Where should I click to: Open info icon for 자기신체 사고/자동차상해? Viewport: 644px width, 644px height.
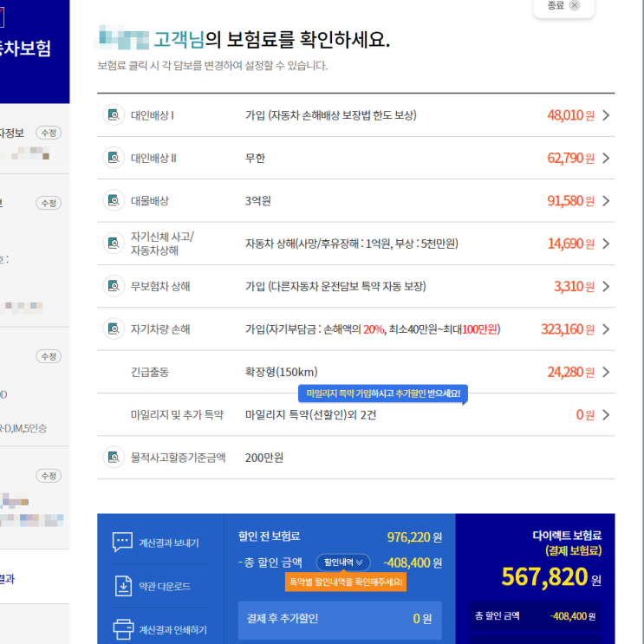[x=114, y=244]
